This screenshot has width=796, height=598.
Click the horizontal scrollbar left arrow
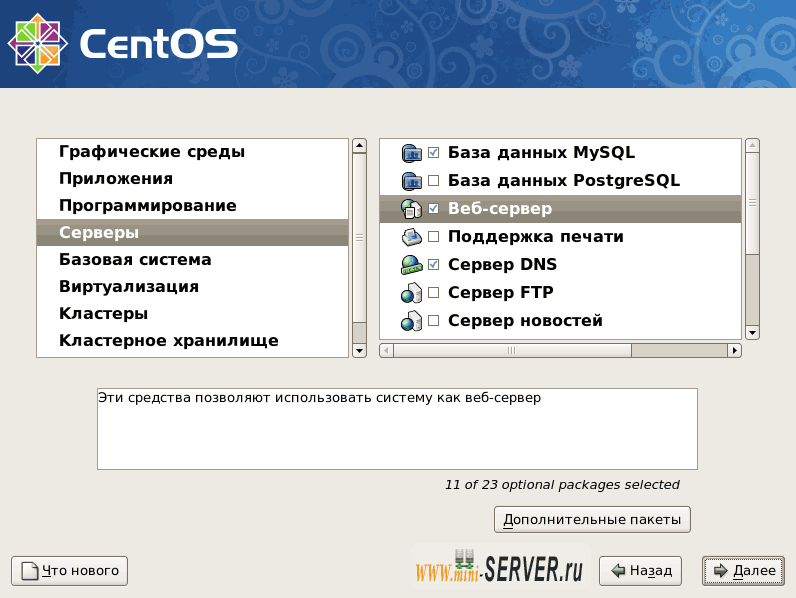point(386,350)
